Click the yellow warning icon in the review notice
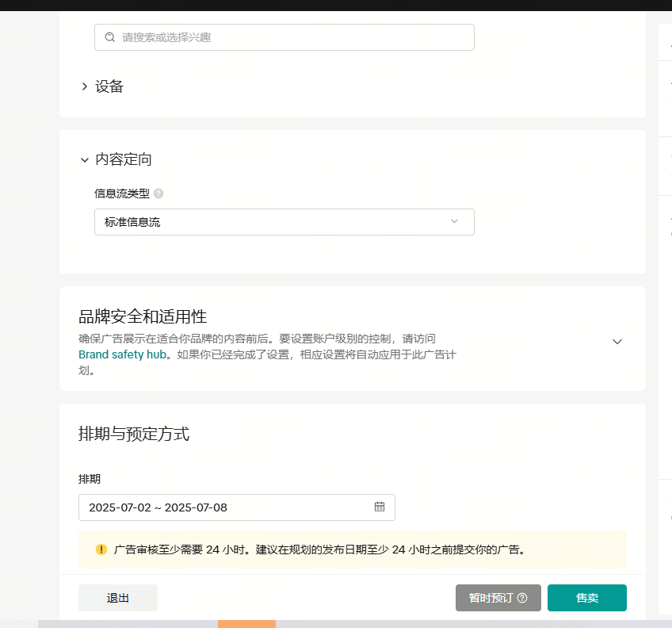 101,549
